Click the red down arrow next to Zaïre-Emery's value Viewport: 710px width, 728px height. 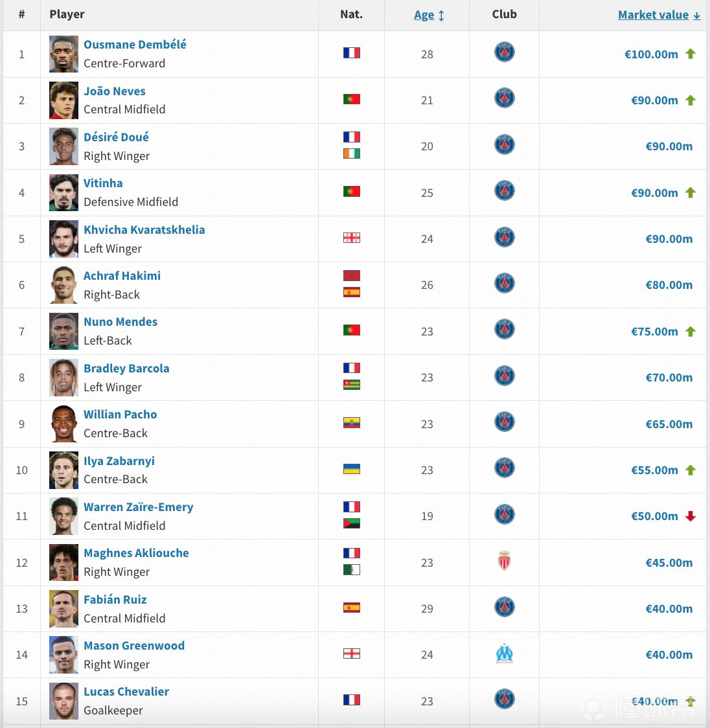[691, 516]
